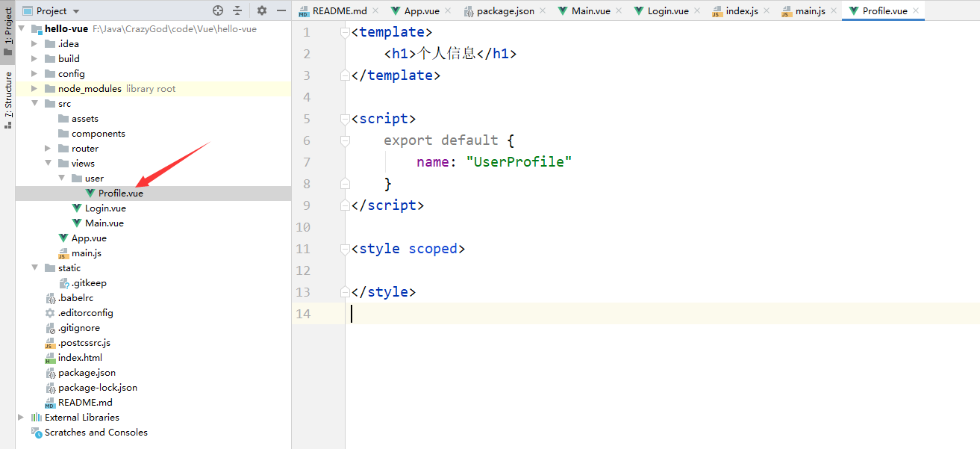The image size is (980, 449).
Task: Collapse the views folder arrow
Action: click(48, 164)
